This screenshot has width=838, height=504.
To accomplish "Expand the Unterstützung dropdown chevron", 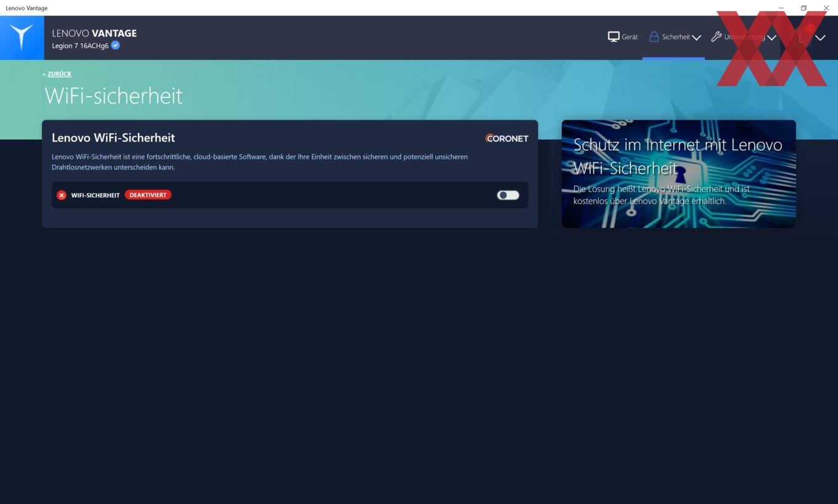I will [x=771, y=38].
